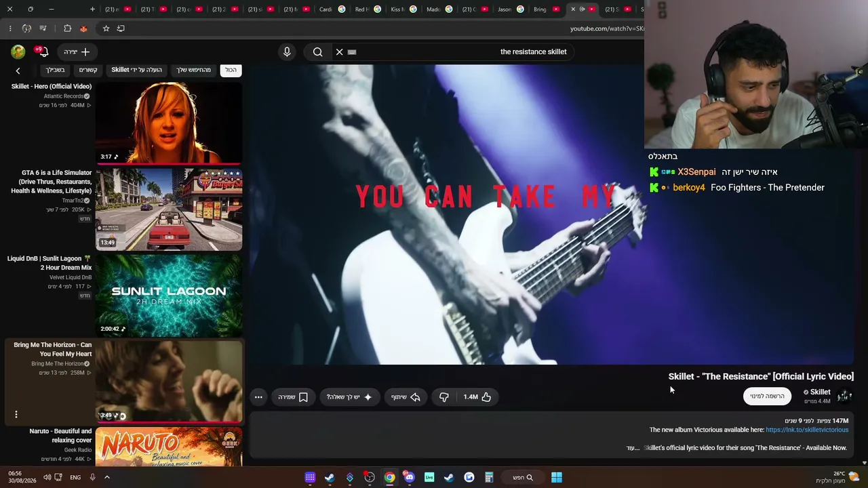
Task: Open YouTube notifications bell
Action: click(x=43, y=52)
